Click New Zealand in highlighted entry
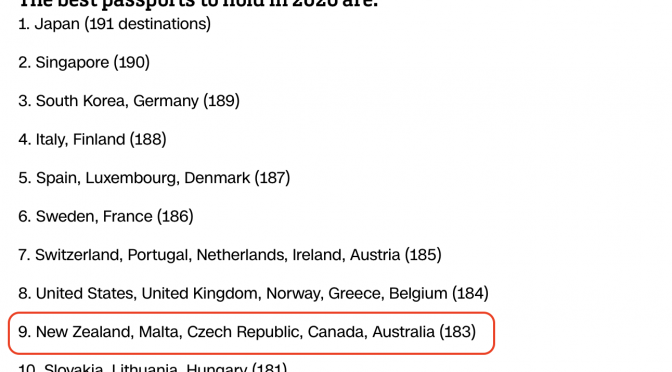The height and width of the screenshot is (372, 672). tap(84, 332)
